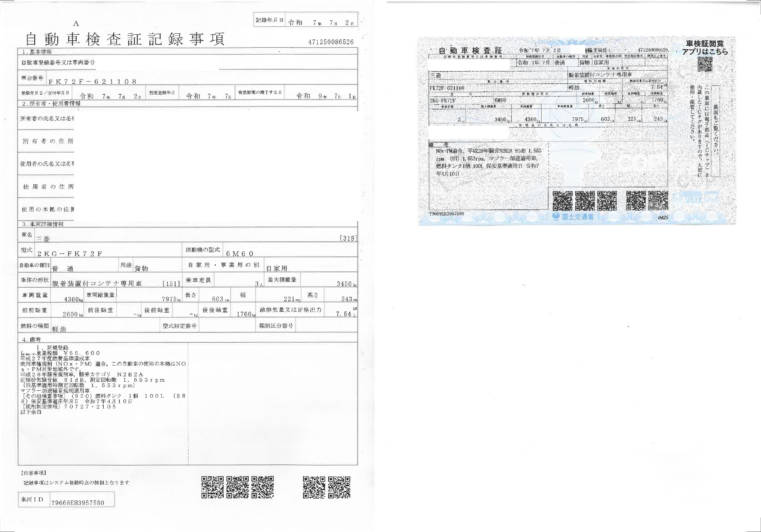Click the 型式 value 2KG-FK72F
Image resolution: width=761 pixels, height=532 pixels.
pos(70,253)
